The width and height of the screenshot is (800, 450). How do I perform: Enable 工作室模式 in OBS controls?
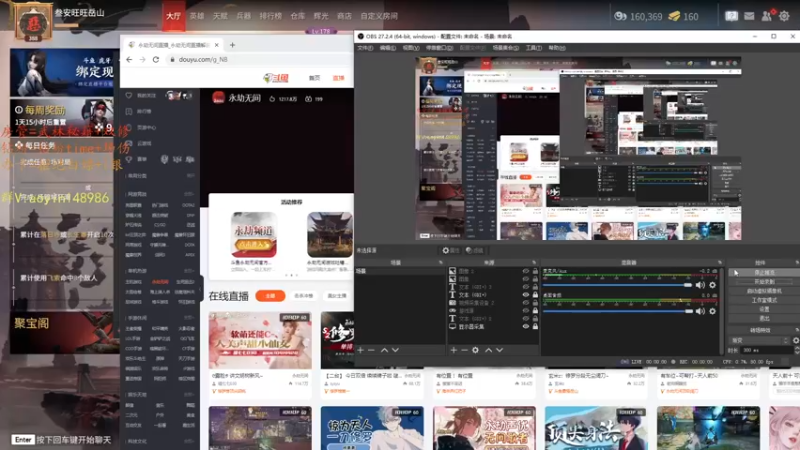(x=764, y=300)
